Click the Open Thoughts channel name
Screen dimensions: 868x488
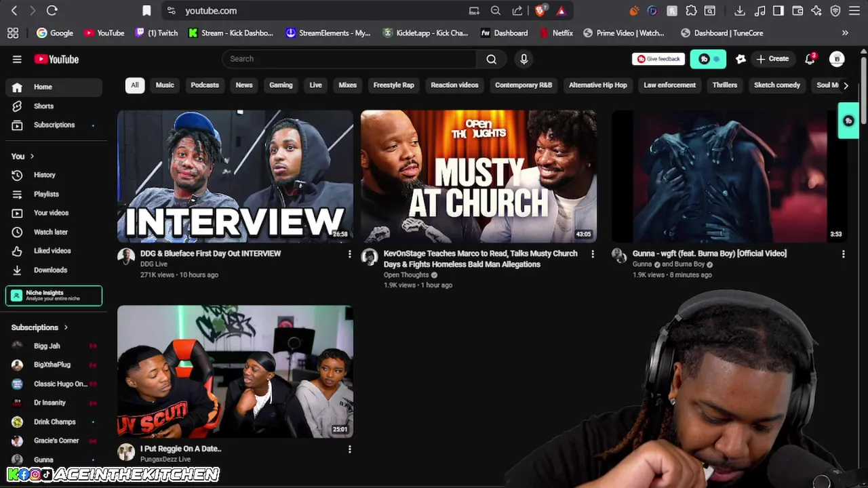coord(406,275)
